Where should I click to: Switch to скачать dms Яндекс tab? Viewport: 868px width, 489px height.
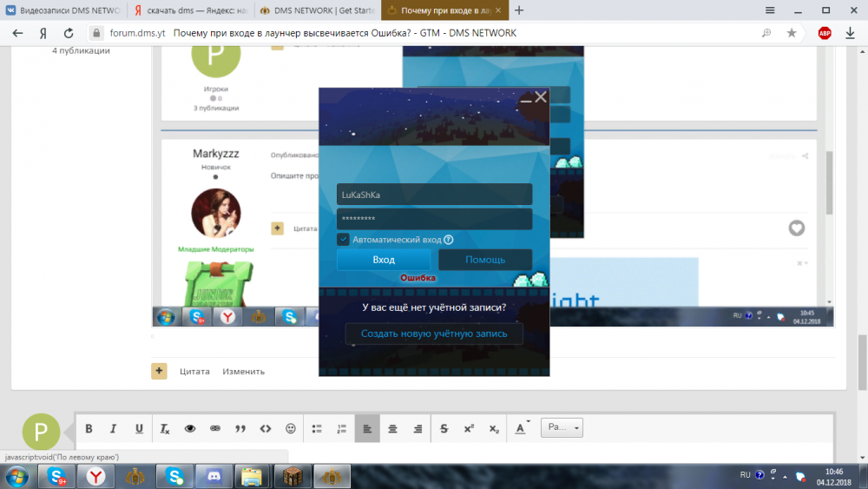click(191, 10)
